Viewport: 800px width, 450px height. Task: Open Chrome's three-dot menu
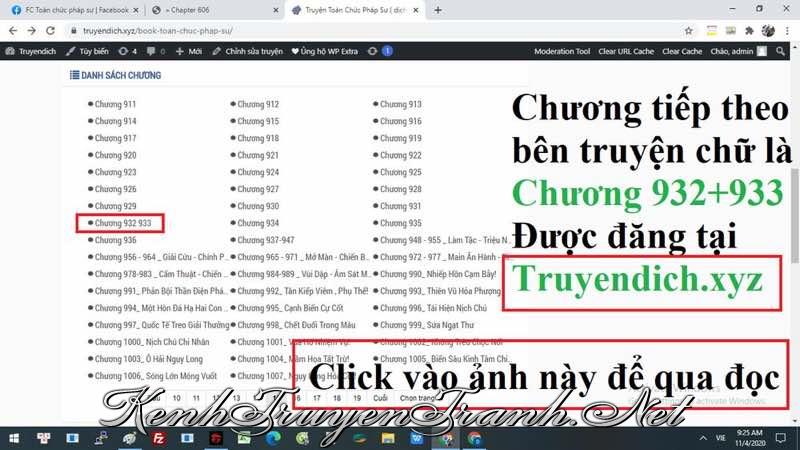[x=787, y=31]
